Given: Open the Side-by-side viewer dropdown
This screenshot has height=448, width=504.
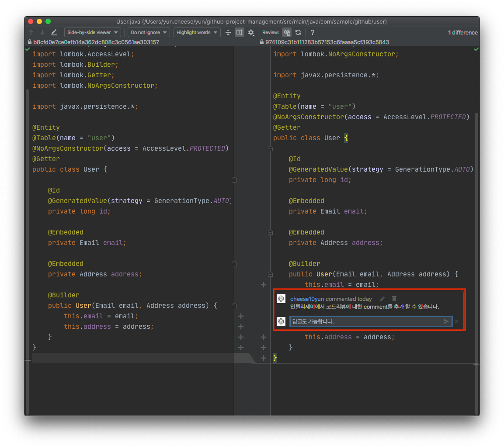Looking at the screenshot, I should coord(93,32).
